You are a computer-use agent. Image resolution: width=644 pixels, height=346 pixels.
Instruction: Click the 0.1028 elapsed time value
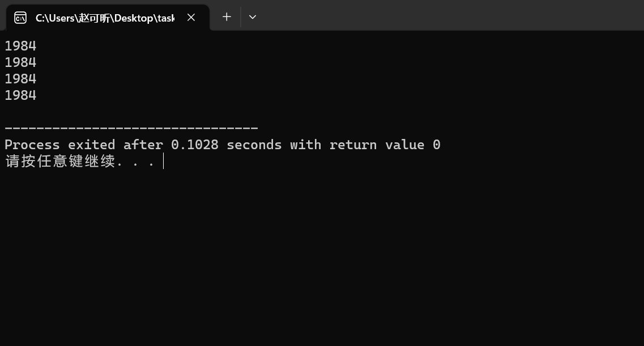pos(195,145)
